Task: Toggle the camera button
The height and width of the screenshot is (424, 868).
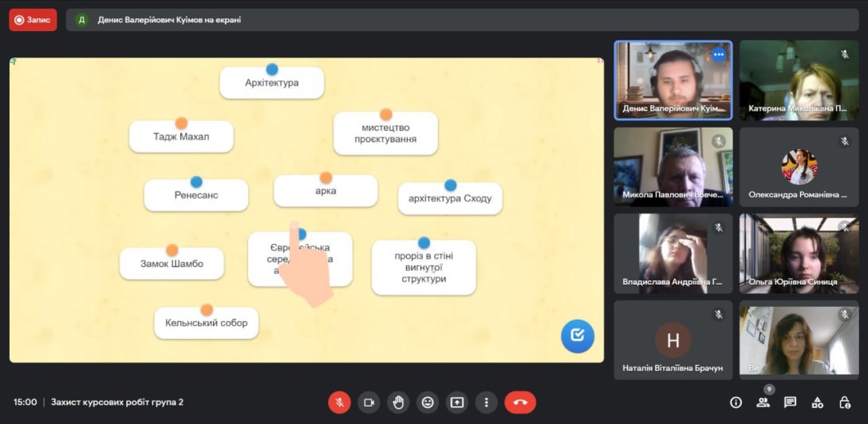Action: pos(369,402)
